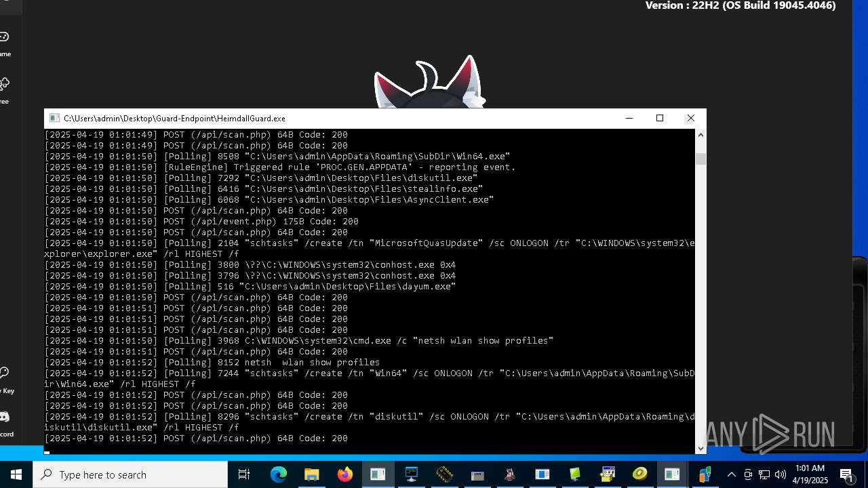Click the console vertical scrollbar thumb
Viewport: 868px width, 488px height.
point(701,159)
